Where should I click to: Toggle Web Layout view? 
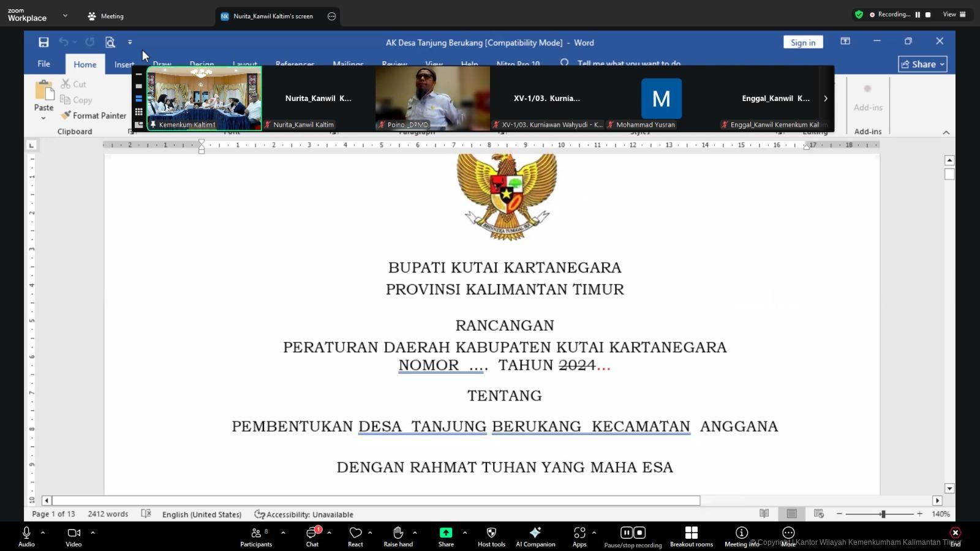point(818,514)
